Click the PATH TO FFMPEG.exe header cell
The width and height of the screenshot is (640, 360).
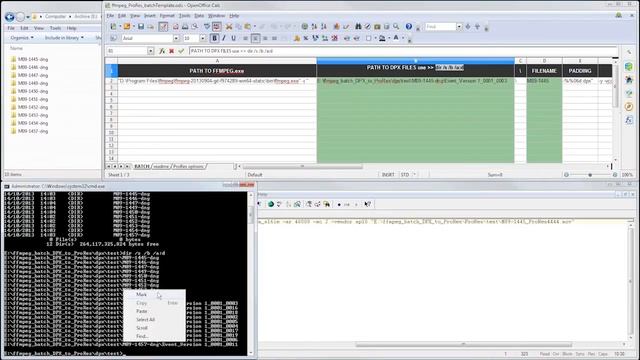point(217,71)
